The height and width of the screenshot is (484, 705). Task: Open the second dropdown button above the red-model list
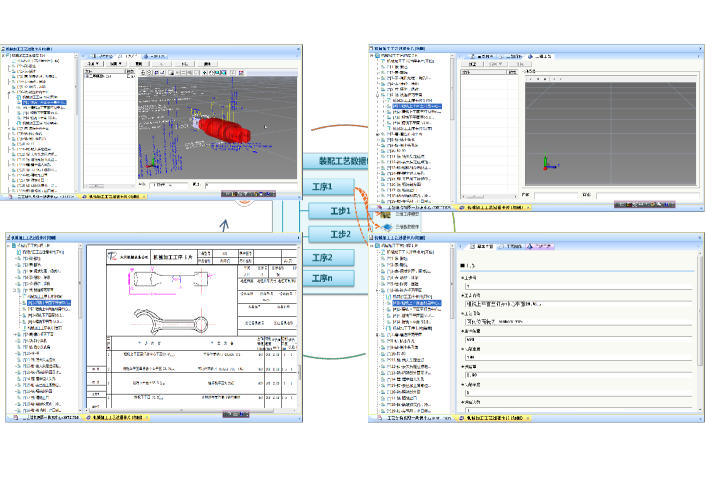click(116, 64)
